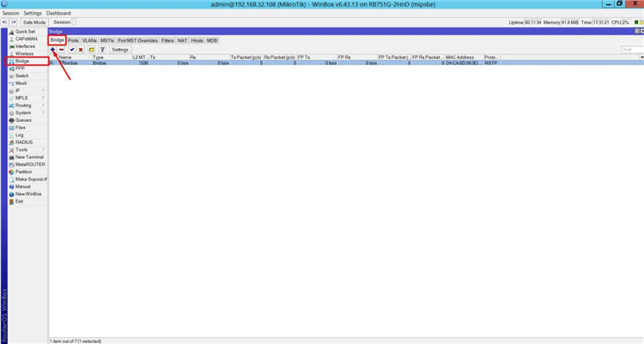Open Wireless in the sidebar
Screen dimensions: 644x344
pos(24,54)
